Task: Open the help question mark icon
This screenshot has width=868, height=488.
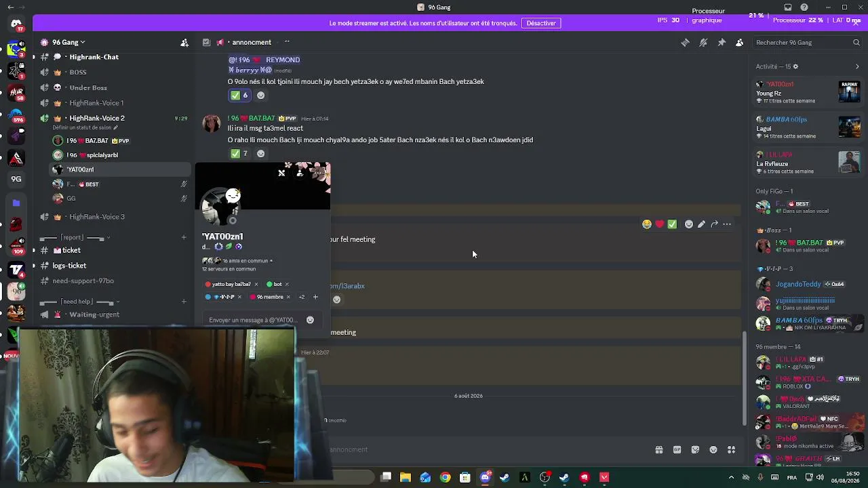Action: coord(804,7)
